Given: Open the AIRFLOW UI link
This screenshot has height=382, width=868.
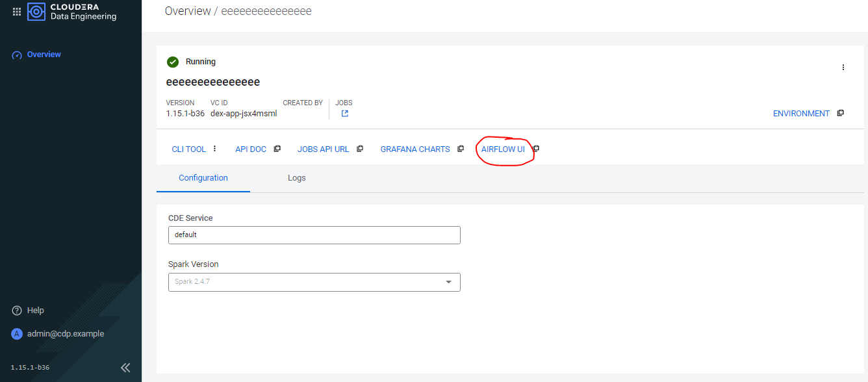Looking at the screenshot, I should 504,149.
